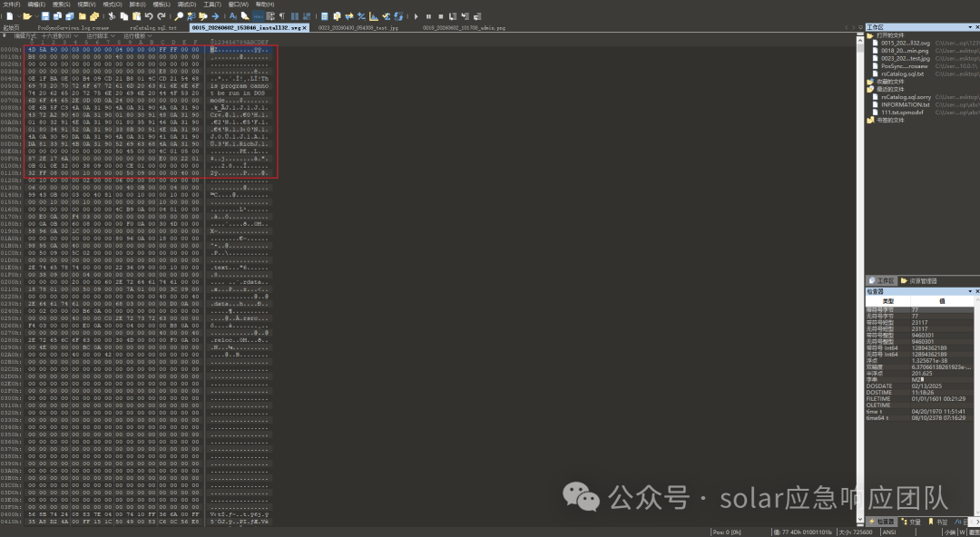Create a new file with toolbar icon

[10, 16]
